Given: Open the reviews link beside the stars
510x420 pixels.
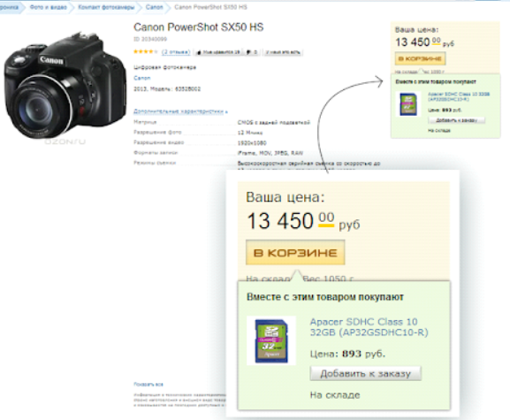Looking at the screenshot, I should [x=176, y=52].
